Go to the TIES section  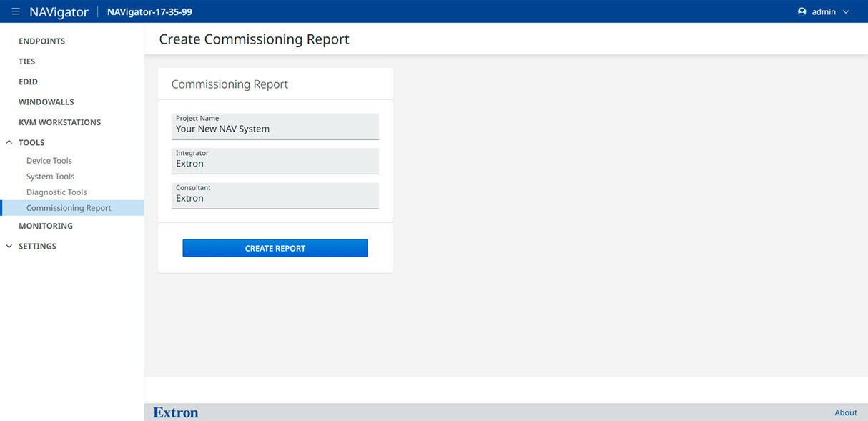(x=27, y=61)
